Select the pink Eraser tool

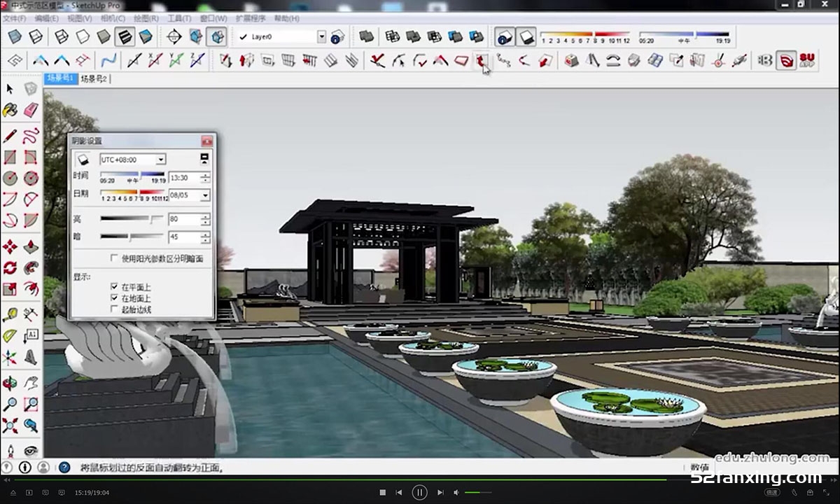pyautogui.click(x=31, y=110)
